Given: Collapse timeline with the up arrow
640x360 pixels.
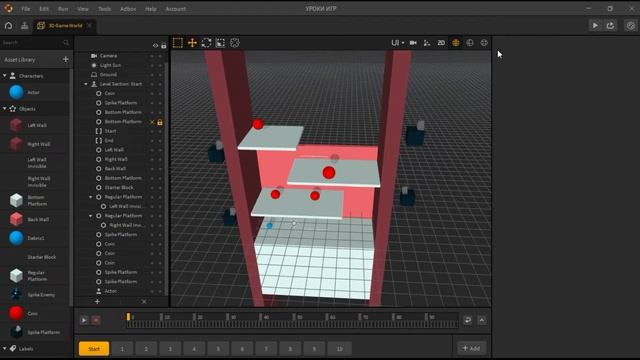Looking at the screenshot, I should point(482,320).
